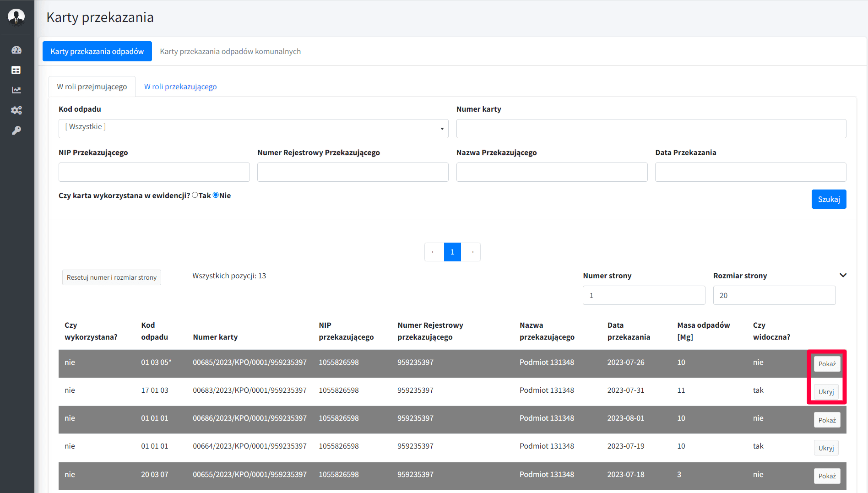Open the dashboard gauge sidebar icon

pos(16,50)
